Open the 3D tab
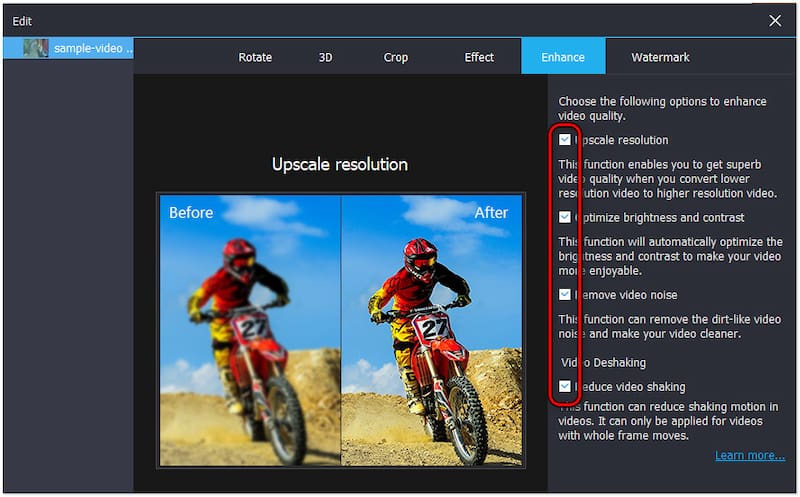 point(325,57)
